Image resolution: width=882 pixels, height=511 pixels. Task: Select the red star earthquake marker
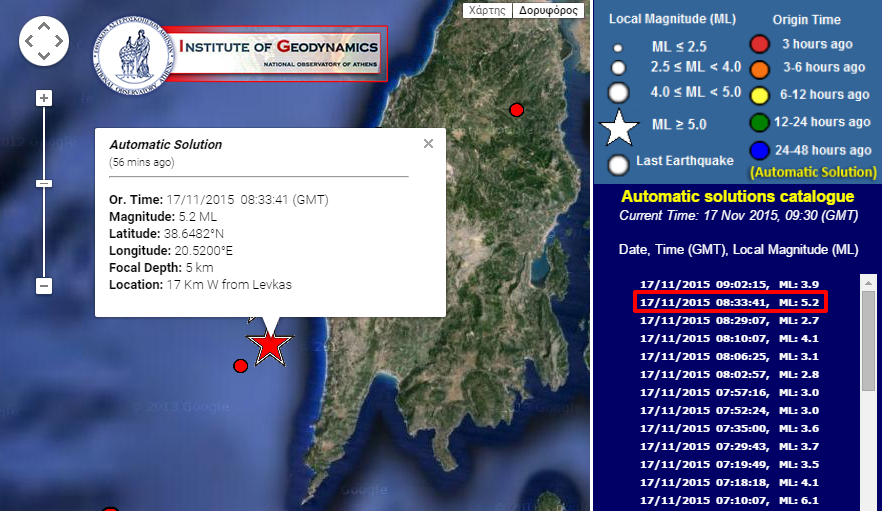tap(270, 345)
